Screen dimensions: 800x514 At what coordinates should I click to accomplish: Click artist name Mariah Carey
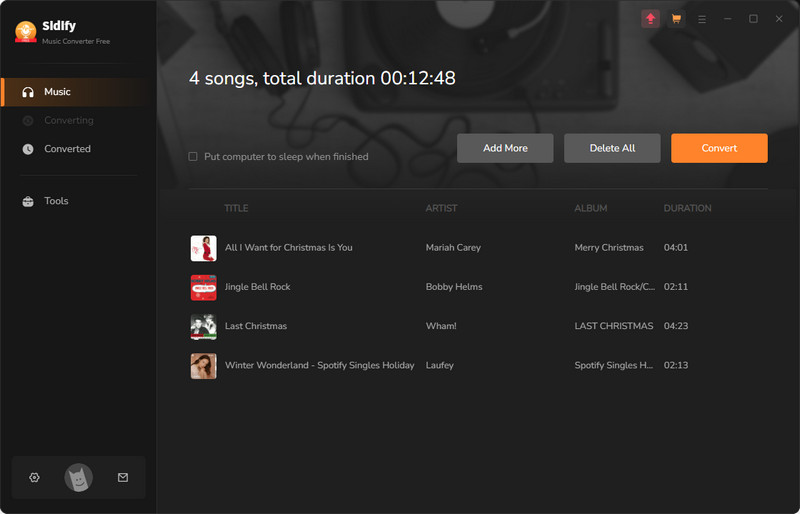(454, 248)
